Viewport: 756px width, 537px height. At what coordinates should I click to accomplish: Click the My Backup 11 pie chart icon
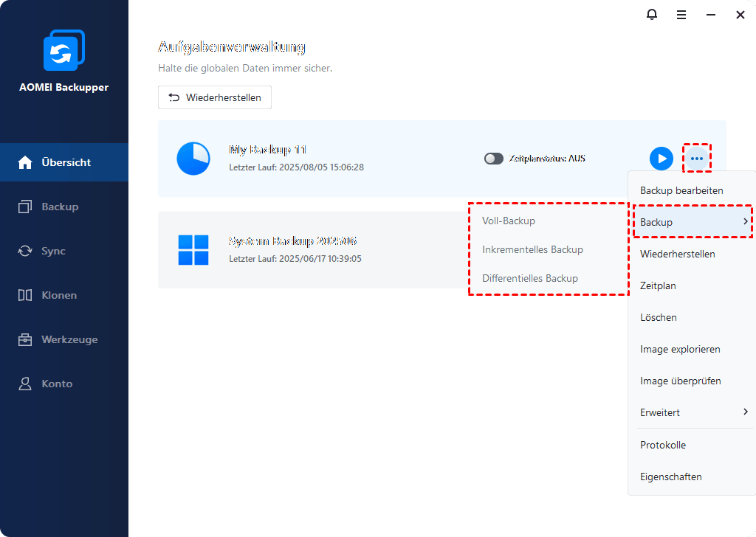[193, 159]
